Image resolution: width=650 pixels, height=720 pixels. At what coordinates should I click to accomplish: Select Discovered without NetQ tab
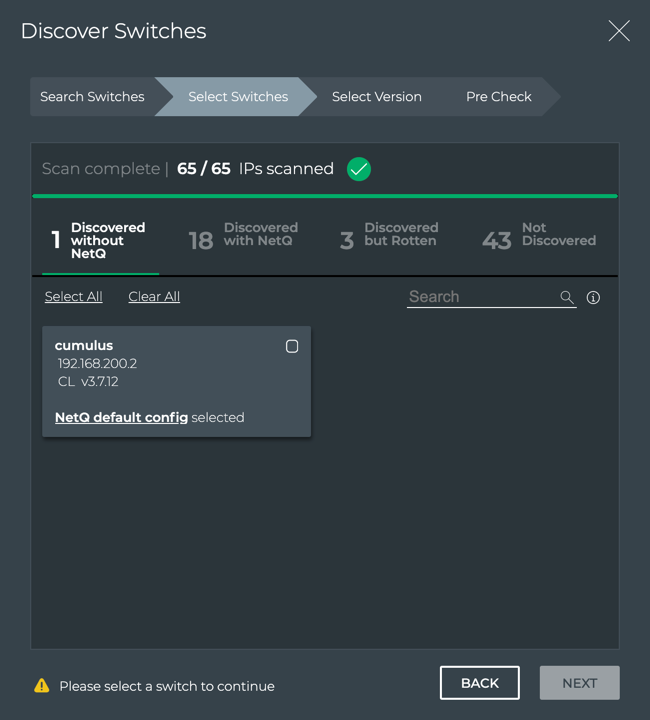(100, 240)
